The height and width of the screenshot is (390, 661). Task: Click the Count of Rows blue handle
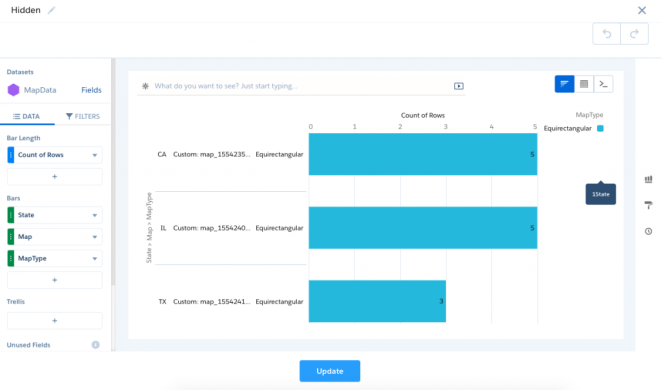(11, 155)
